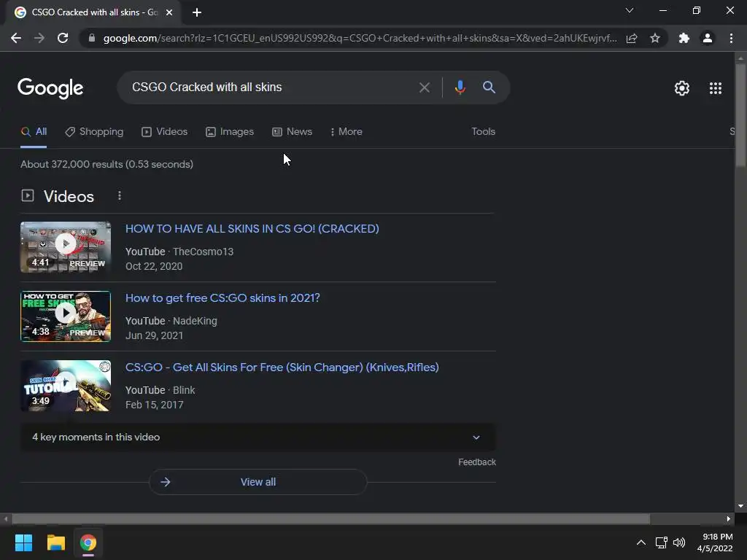This screenshot has width=747, height=560.
Task: Play the TheCosmo13 video thumbnail
Action: [66, 247]
